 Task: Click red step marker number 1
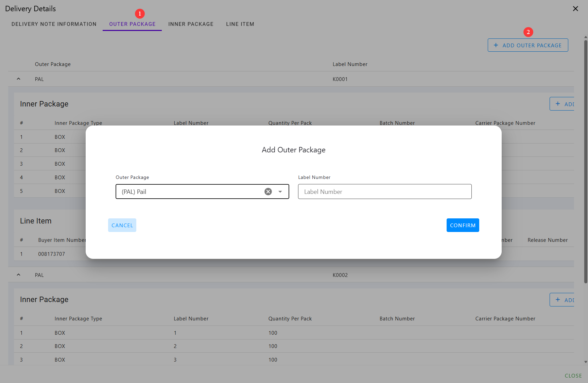click(140, 14)
